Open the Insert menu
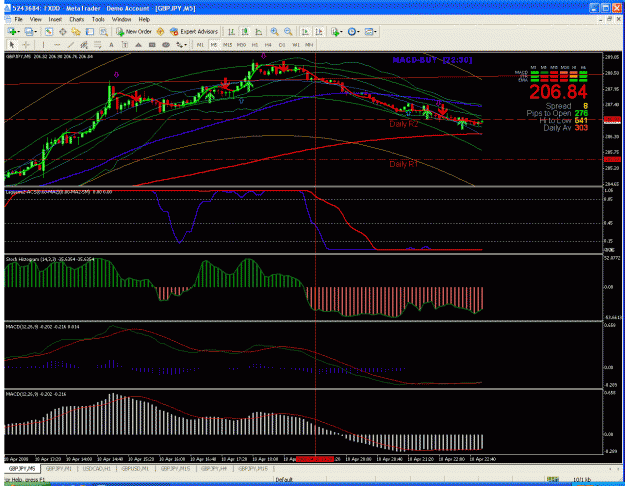 point(55,19)
